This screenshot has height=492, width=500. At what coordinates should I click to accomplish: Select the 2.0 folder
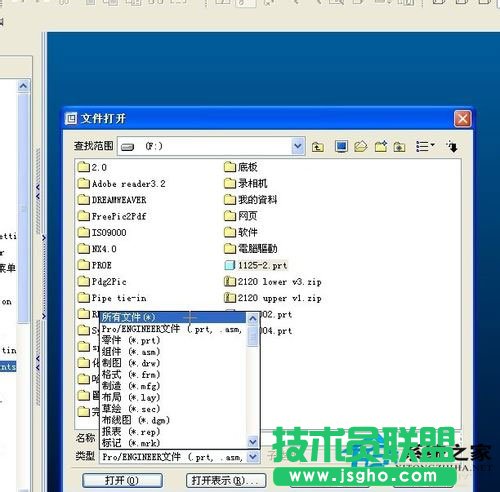(92, 167)
